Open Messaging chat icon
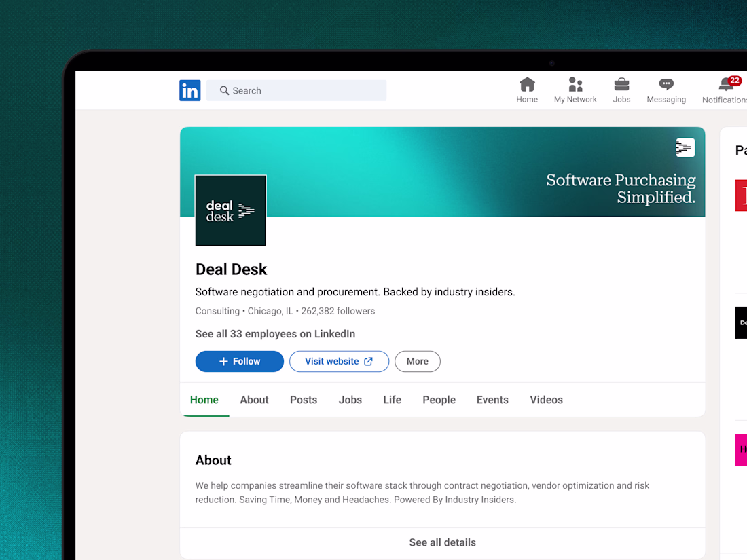 coord(666,85)
